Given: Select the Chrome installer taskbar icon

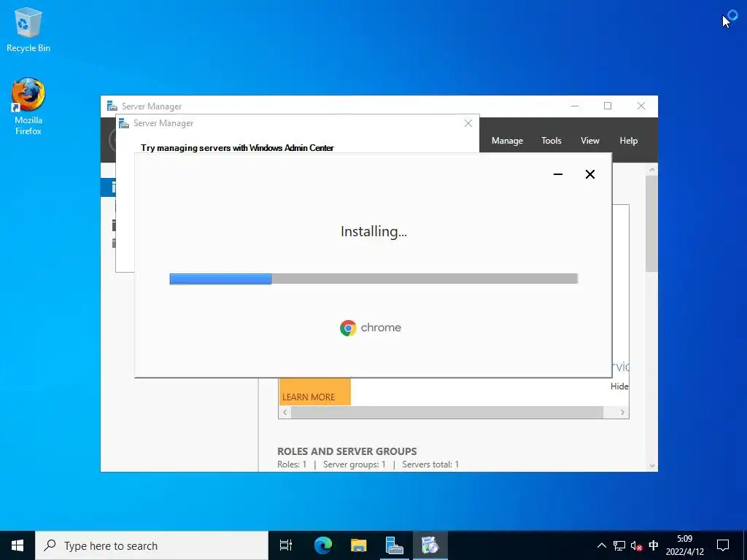Looking at the screenshot, I should point(430,545).
